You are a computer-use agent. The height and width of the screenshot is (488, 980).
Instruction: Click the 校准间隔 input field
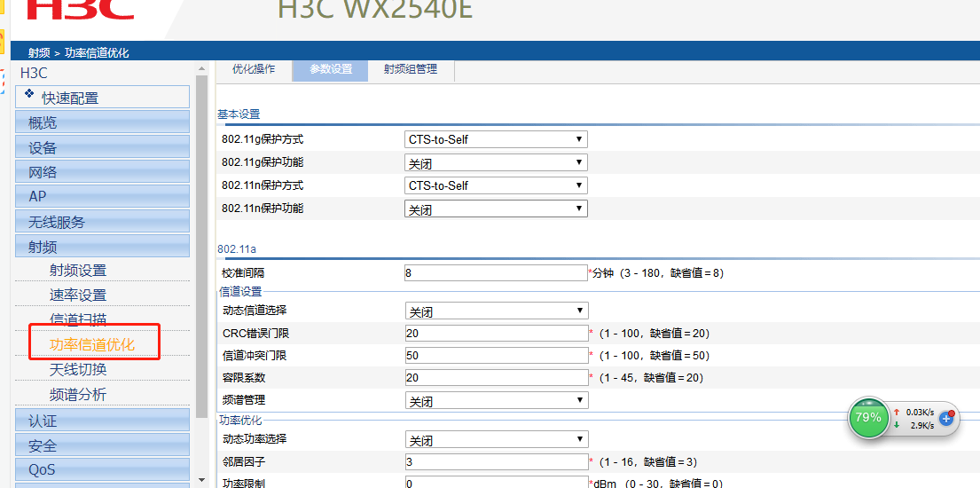(x=496, y=272)
